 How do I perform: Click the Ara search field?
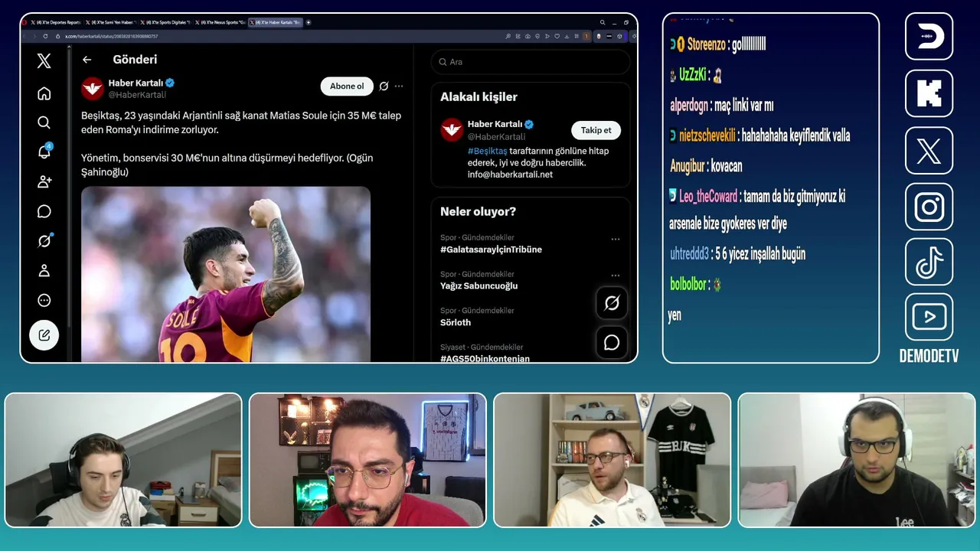530,62
